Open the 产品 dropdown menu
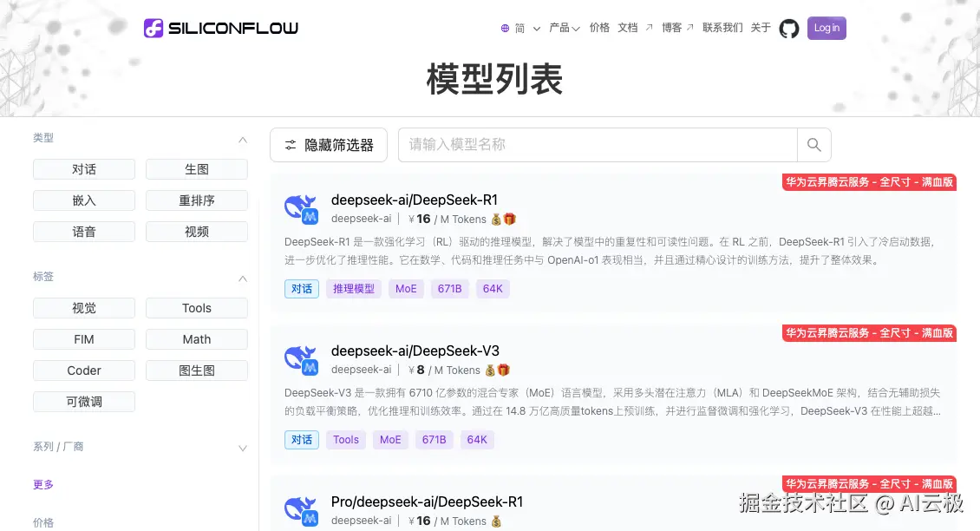This screenshot has width=980, height=531. [x=565, y=28]
